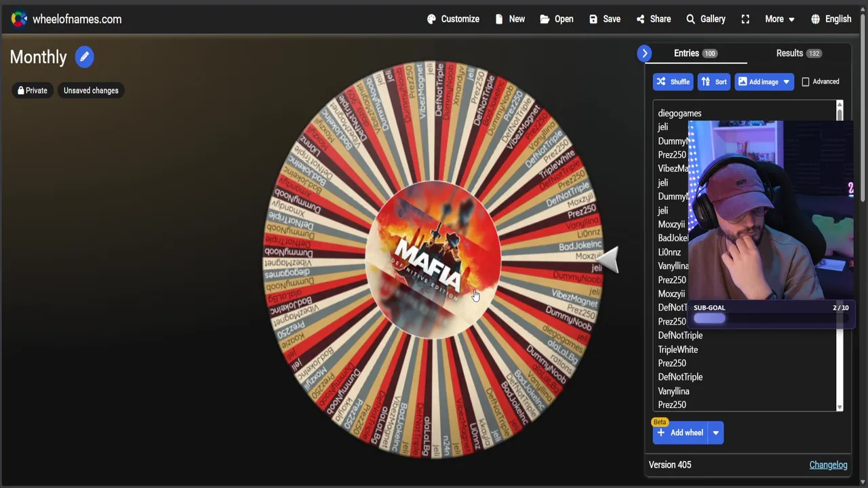Click the Version 405 text

coord(670,464)
